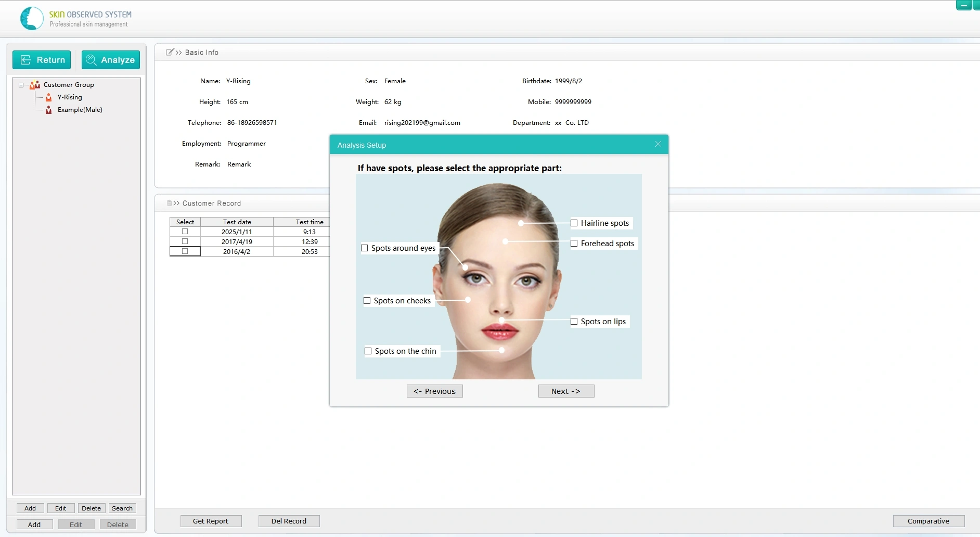Minimize the application window
980x537 pixels.
pyautogui.click(x=964, y=5)
